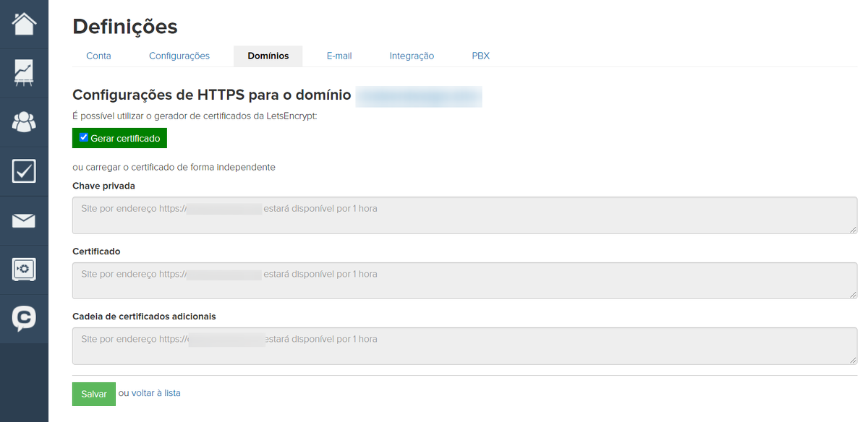Image resolution: width=868 pixels, height=422 pixels.
Task: Switch to the Configurações tab
Action: click(179, 56)
